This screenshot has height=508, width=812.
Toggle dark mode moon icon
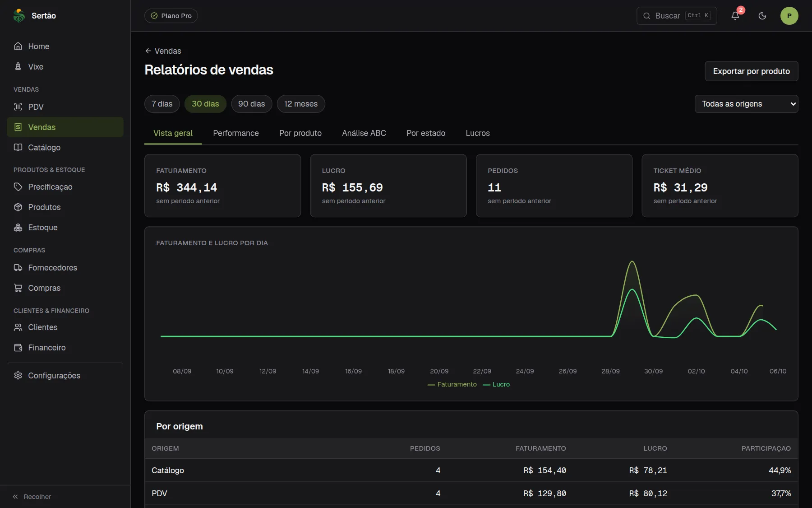[x=762, y=16]
